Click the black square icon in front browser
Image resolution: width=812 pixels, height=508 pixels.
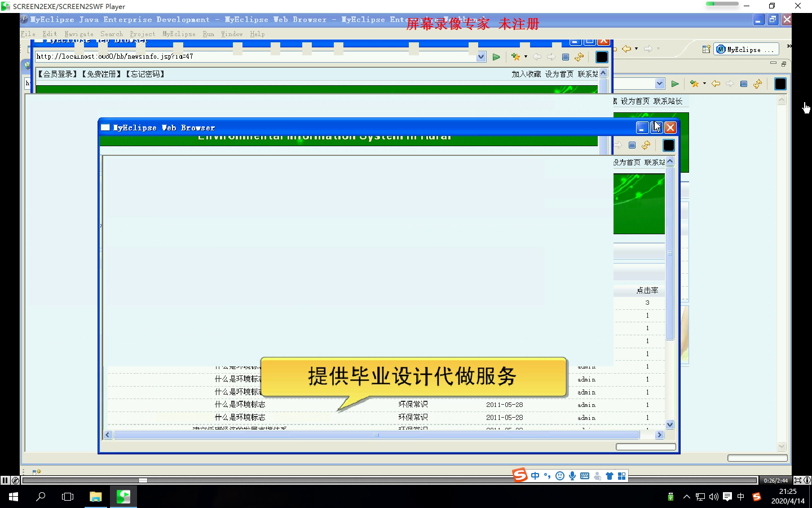tap(669, 145)
